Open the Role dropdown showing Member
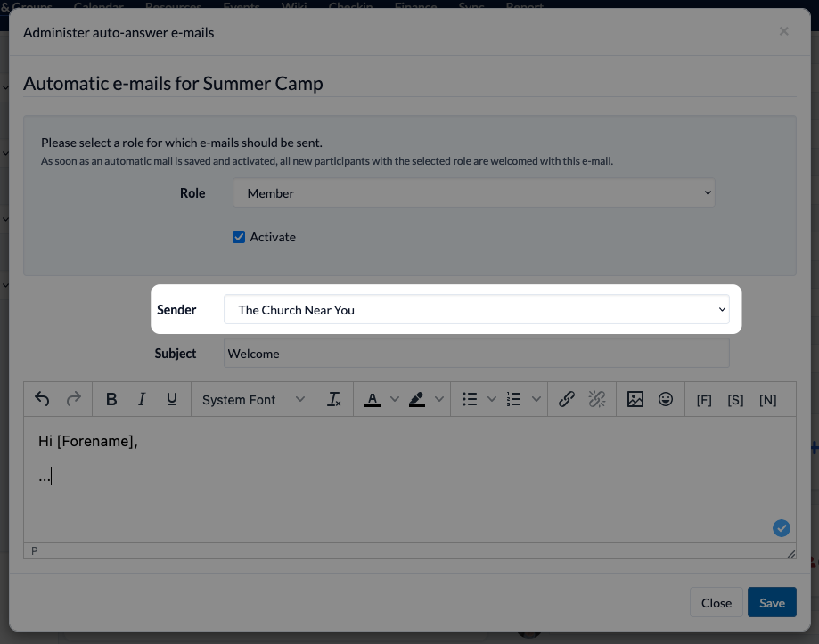The image size is (819, 644). (x=474, y=193)
